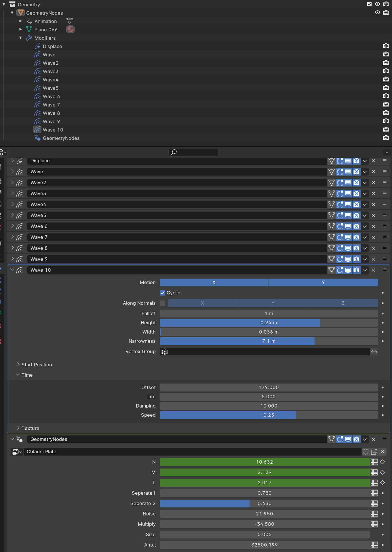Click the Animation keyframe icon in outliner
This screenshot has width=392, height=552.
69,21
